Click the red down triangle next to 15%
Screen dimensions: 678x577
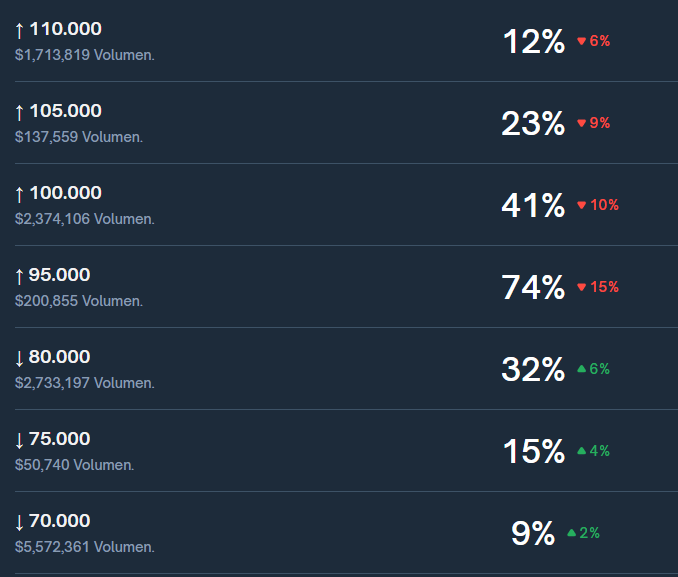(x=582, y=287)
